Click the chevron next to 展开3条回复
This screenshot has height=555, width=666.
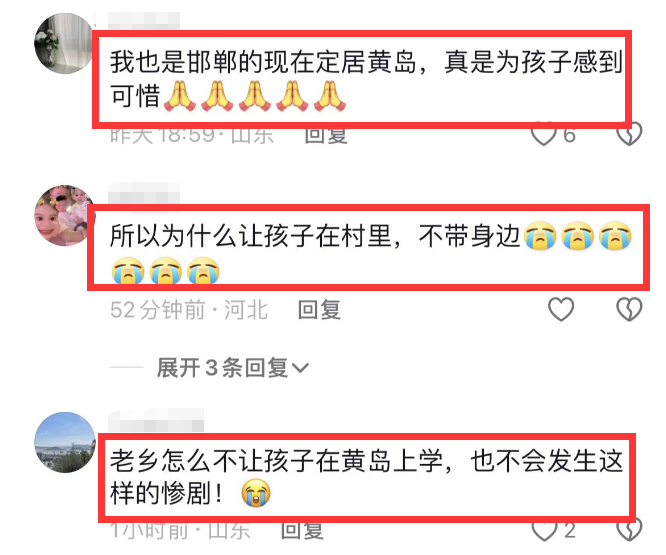click(x=300, y=368)
